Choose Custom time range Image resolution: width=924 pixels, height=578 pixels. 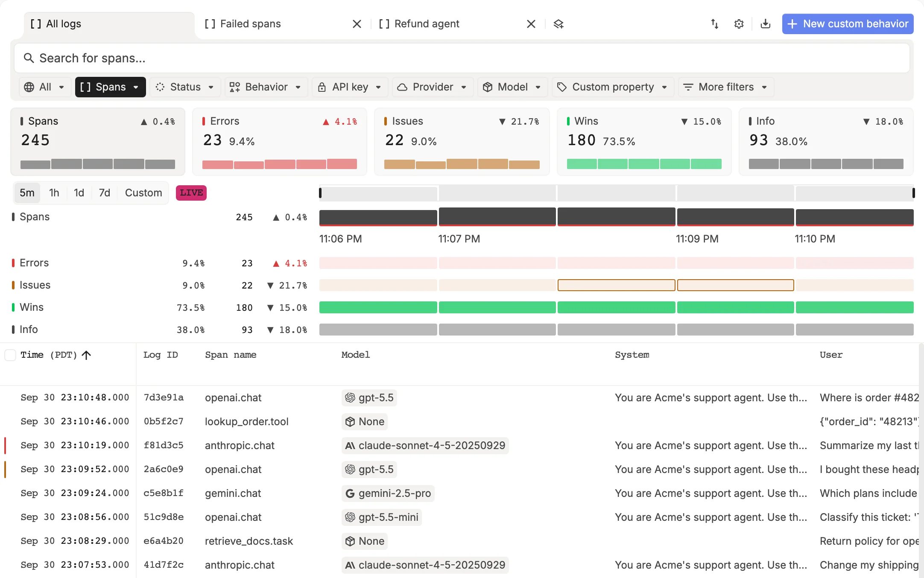point(143,193)
